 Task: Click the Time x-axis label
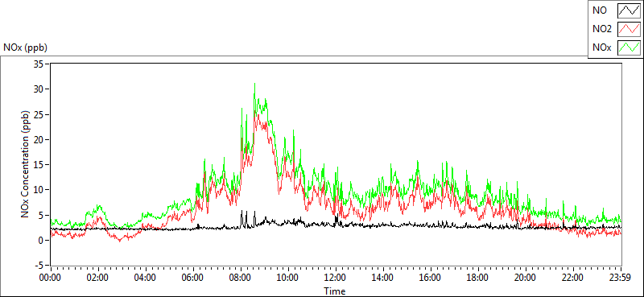(x=334, y=291)
